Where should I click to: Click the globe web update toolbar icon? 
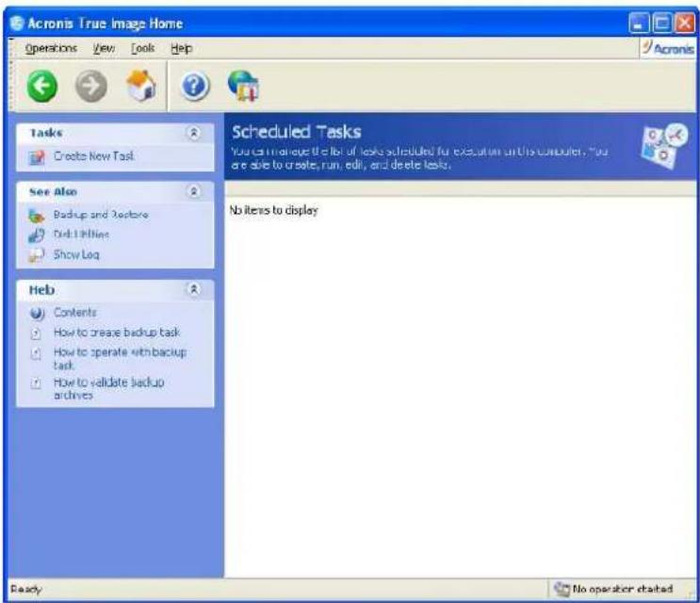[244, 86]
